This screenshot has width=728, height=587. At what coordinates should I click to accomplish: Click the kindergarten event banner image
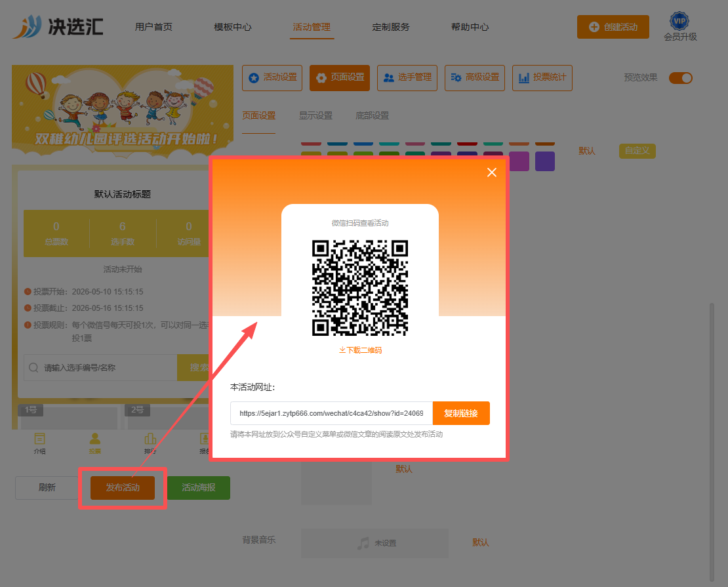pyautogui.click(x=123, y=111)
